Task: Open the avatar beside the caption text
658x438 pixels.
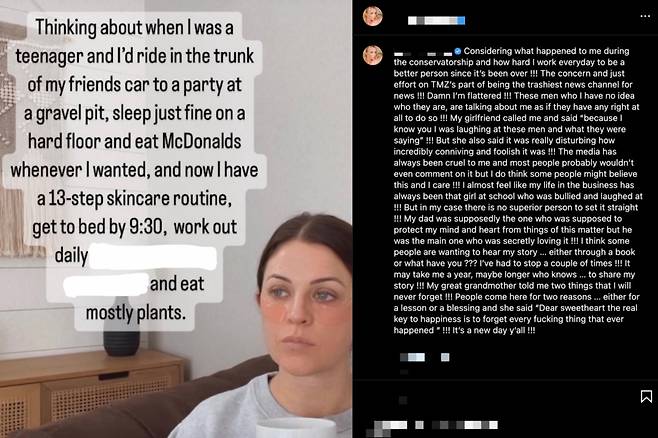Action: click(373, 55)
